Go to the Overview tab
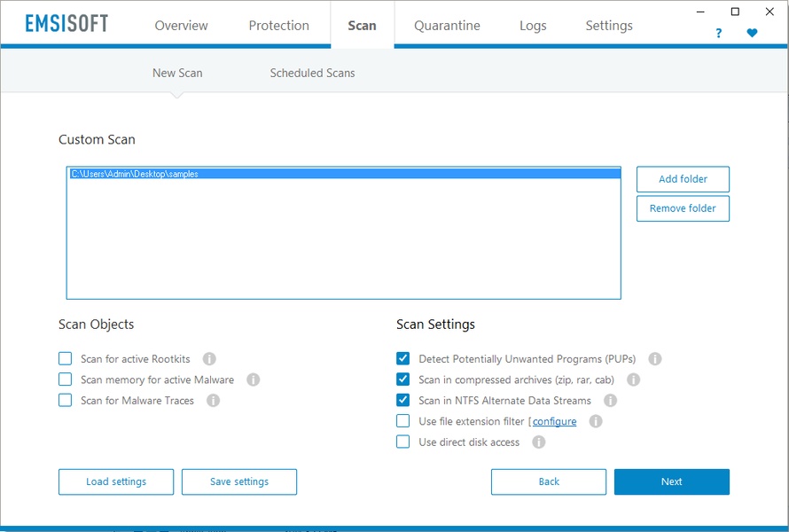Screen dimensions: 789x532 (181, 26)
